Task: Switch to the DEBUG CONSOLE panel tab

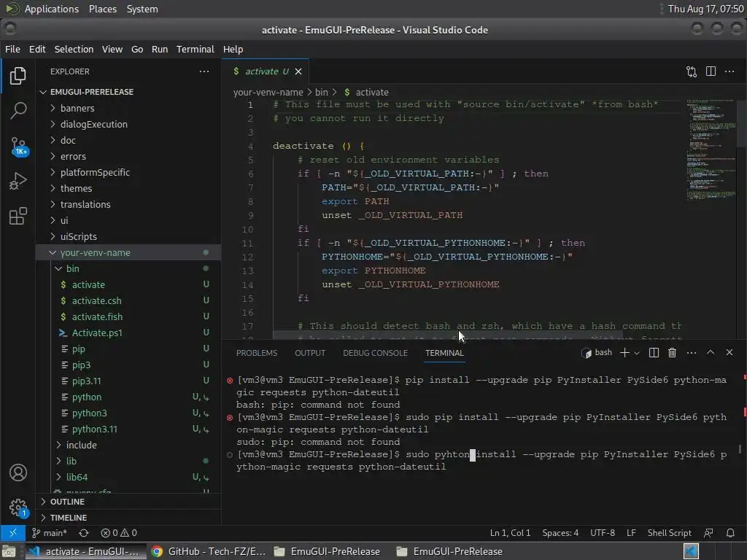Action: [x=375, y=353]
